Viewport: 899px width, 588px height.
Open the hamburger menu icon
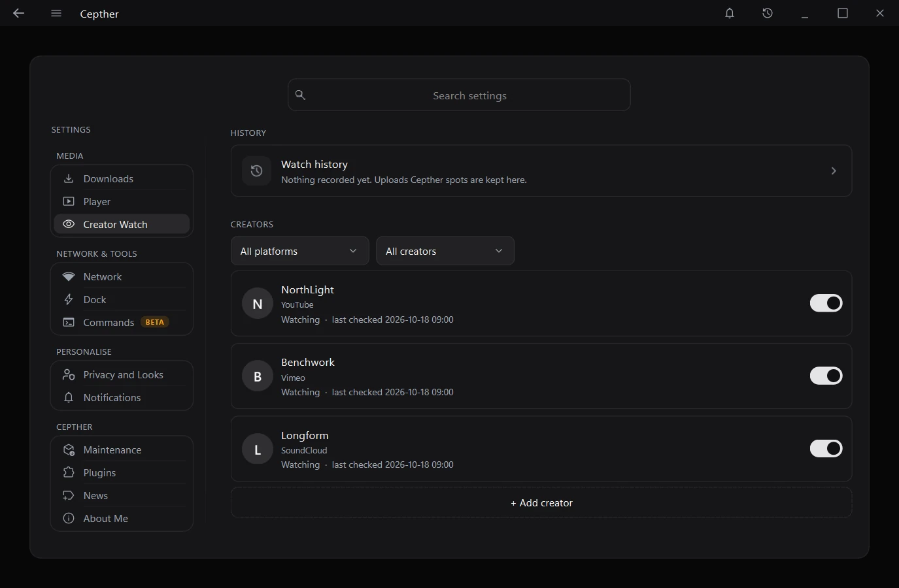coord(56,13)
